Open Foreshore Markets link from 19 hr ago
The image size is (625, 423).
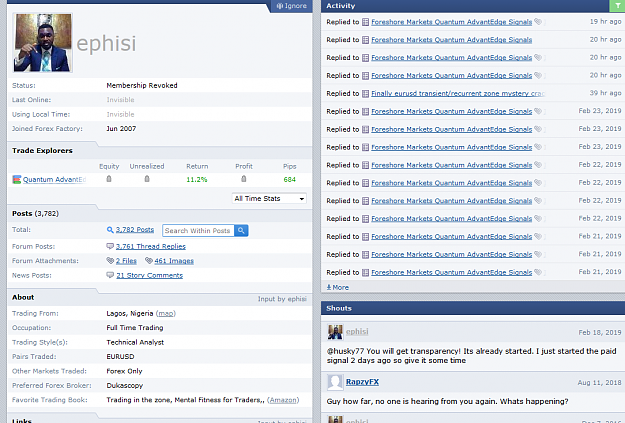451,22
